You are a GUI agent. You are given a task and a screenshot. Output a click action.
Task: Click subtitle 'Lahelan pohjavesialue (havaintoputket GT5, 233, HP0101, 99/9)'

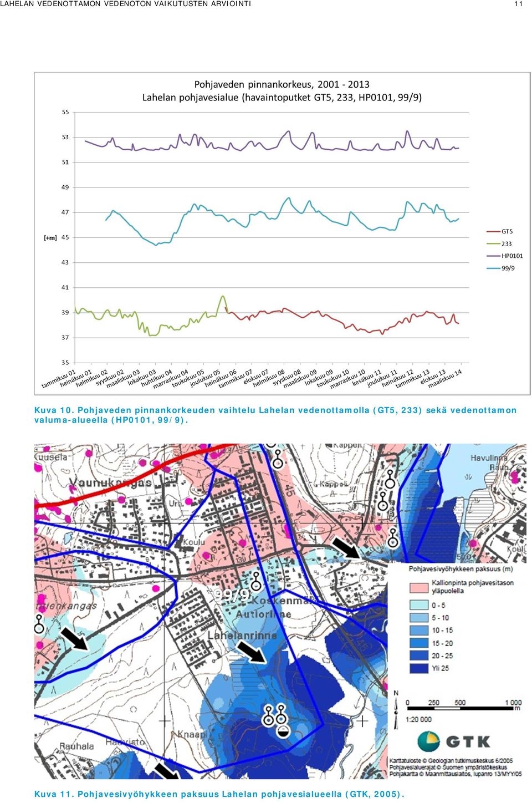point(282,98)
